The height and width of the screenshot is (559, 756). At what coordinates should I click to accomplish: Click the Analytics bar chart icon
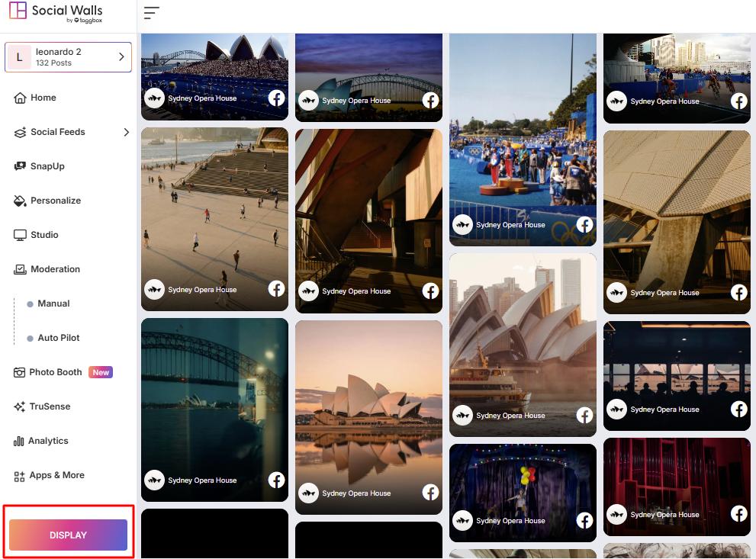tap(19, 441)
